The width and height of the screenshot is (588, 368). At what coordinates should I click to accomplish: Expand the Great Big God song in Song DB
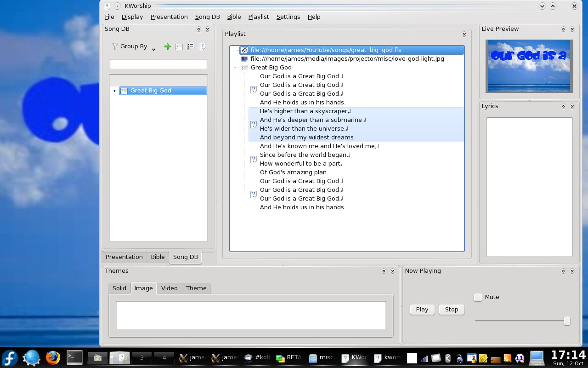(x=114, y=91)
